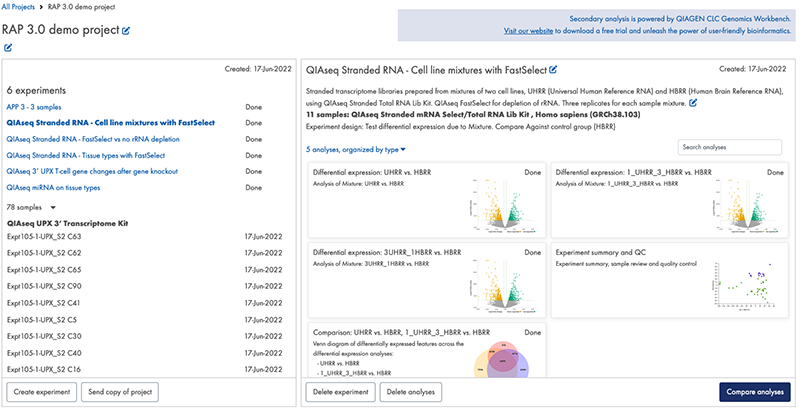
Task: Open Comparison UHRR vs. HBRR Venn card
Action: pos(427,350)
